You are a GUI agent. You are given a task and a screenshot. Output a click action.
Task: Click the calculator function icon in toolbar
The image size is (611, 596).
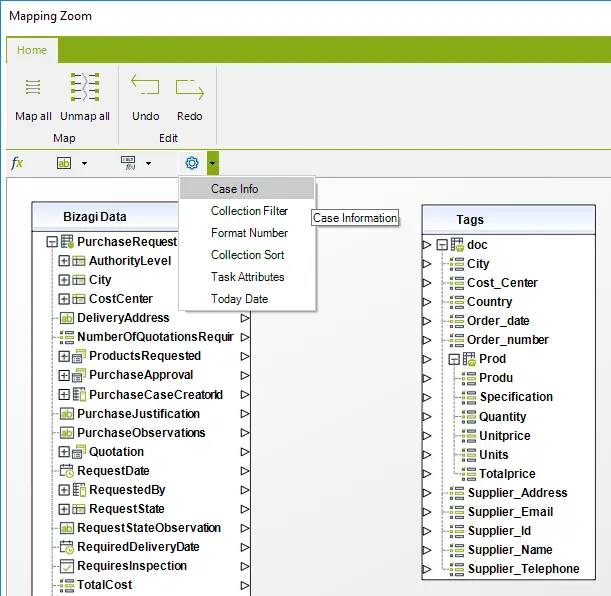(128, 163)
